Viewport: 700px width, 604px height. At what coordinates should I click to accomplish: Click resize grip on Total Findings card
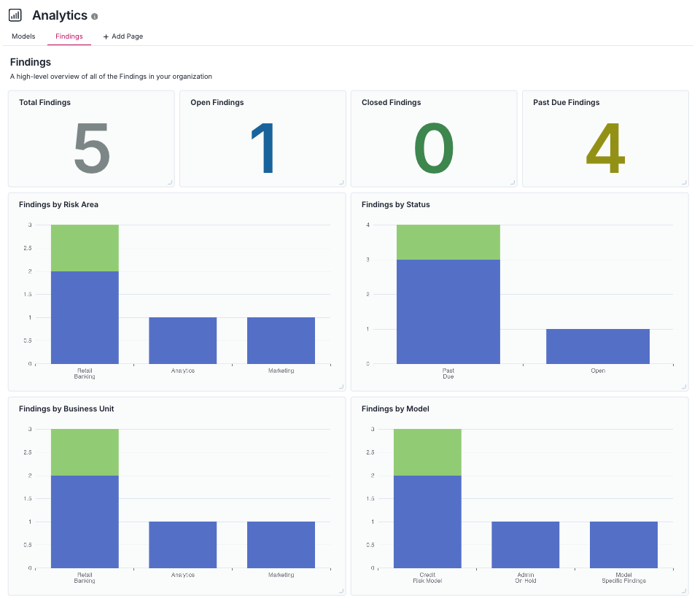pyautogui.click(x=172, y=181)
